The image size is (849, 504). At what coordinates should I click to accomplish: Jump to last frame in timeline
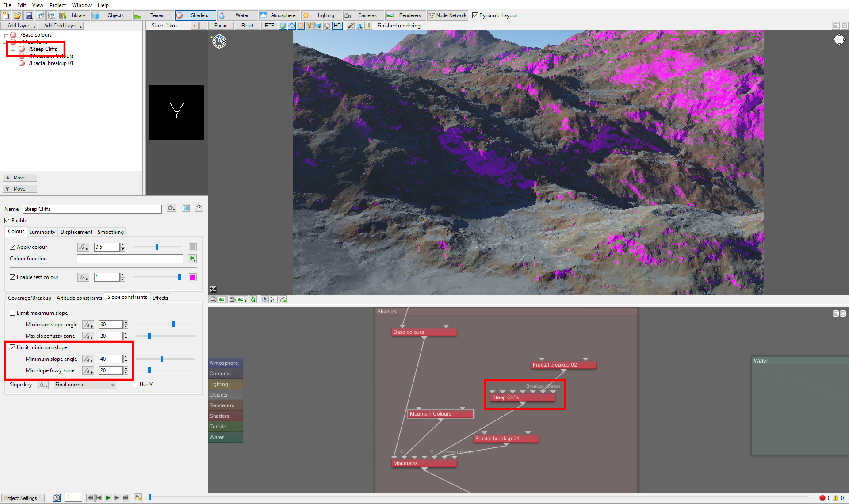126,498
